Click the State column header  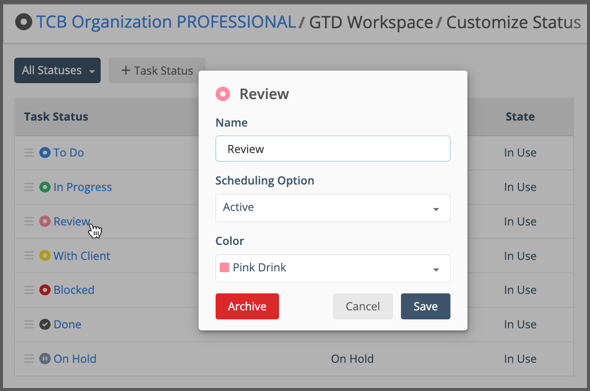pyautogui.click(x=520, y=117)
